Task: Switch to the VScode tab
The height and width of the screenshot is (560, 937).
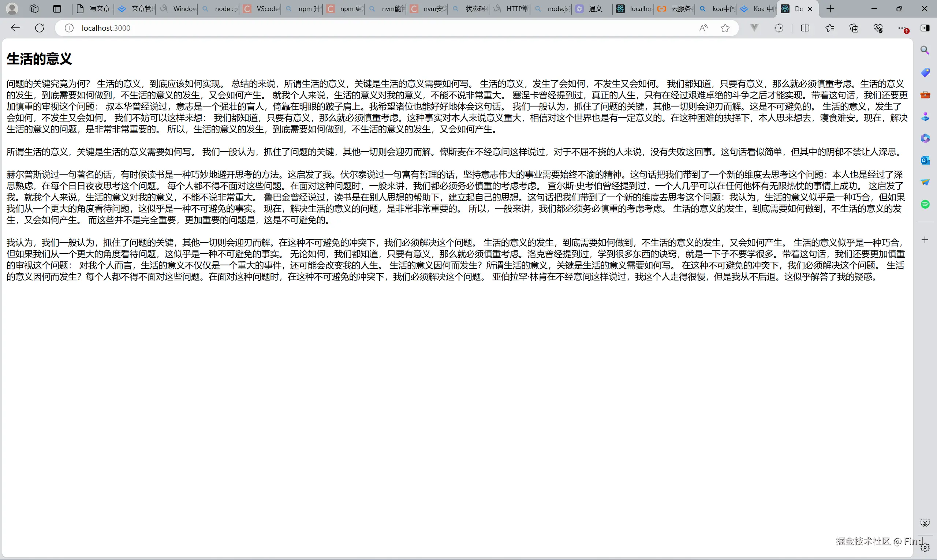Action: pyautogui.click(x=263, y=9)
